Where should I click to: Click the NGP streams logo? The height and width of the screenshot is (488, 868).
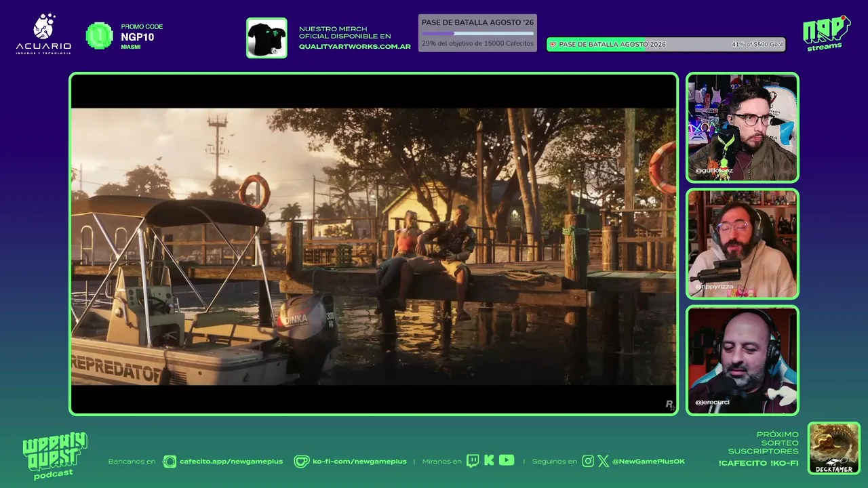(x=826, y=33)
